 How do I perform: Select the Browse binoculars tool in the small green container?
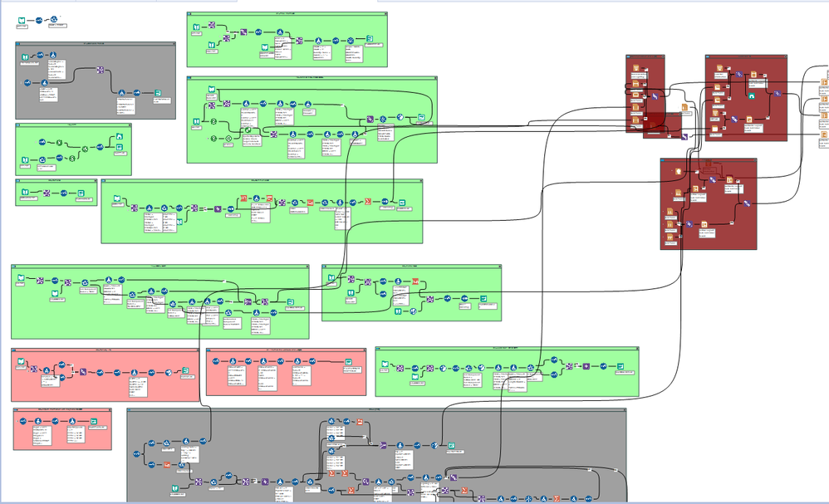120,136
